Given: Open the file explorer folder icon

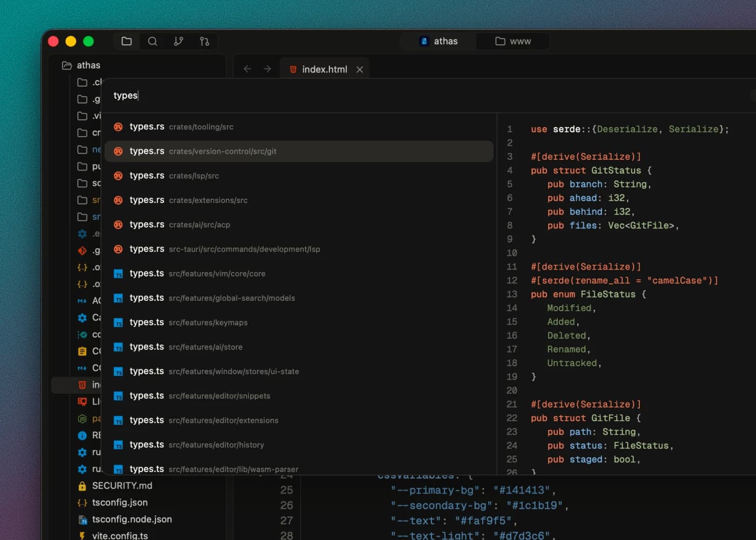Looking at the screenshot, I should tap(127, 41).
